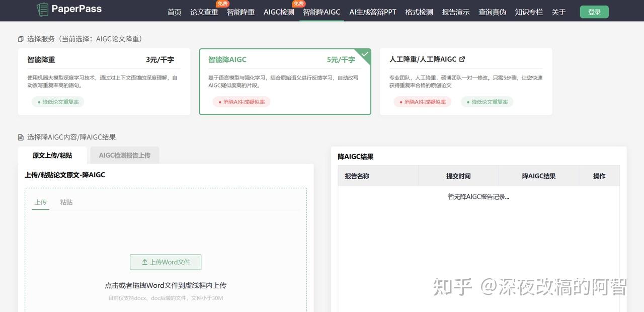The height and width of the screenshot is (312, 644).
Task: Click the 暂无降AIGC报告记录 message
Action: [x=478, y=197]
